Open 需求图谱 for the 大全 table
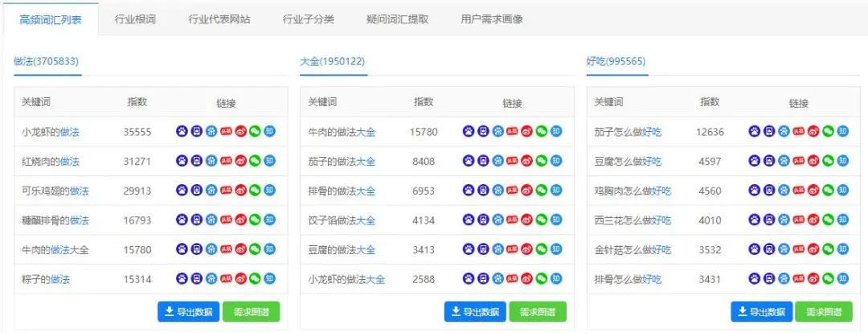Image resolution: width=868 pixels, height=333 pixels. tap(538, 311)
